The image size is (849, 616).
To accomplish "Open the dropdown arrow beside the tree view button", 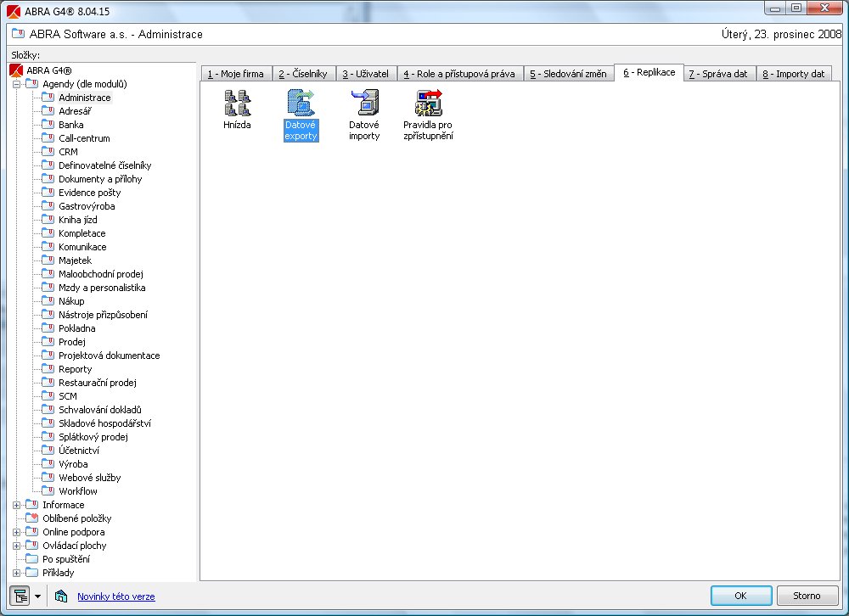I will point(37,596).
